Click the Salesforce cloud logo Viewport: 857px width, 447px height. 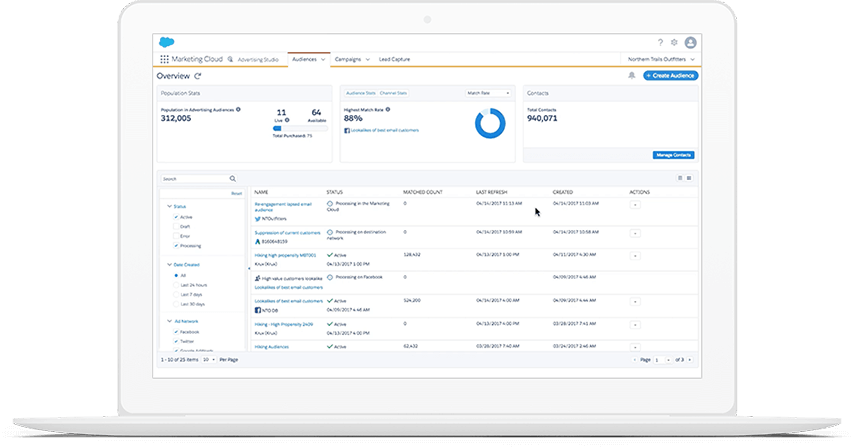[x=167, y=42]
